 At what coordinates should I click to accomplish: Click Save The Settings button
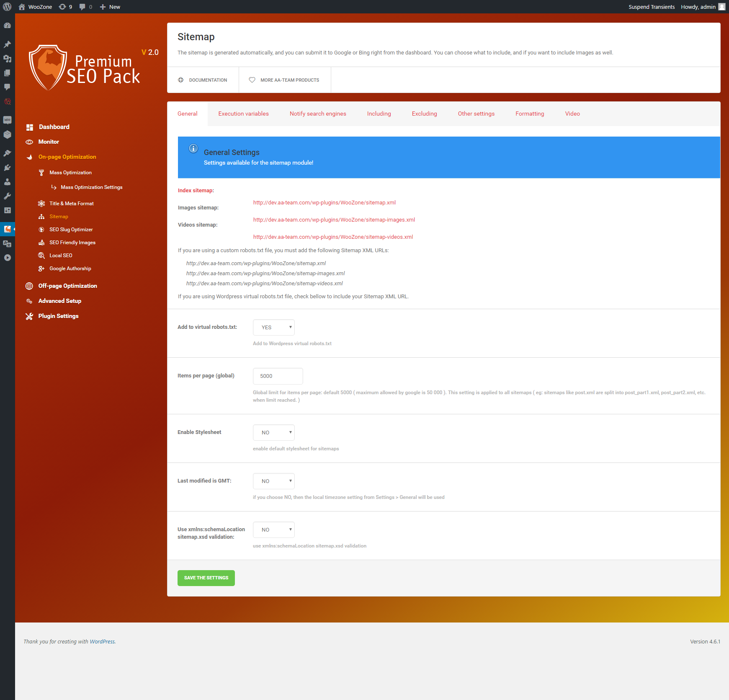206,578
